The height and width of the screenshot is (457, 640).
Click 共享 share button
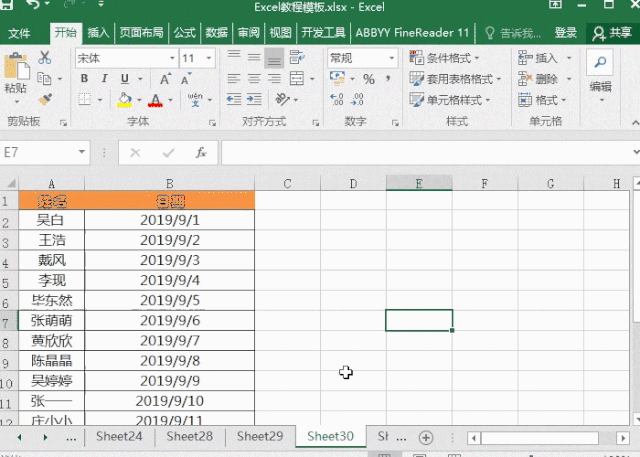611,33
